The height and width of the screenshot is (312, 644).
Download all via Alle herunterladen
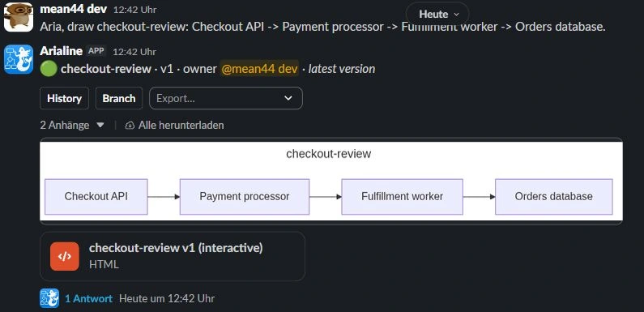pos(181,125)
